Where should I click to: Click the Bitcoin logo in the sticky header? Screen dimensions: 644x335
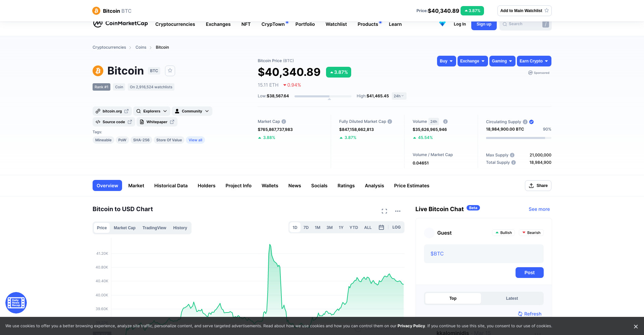coord(96,11)
